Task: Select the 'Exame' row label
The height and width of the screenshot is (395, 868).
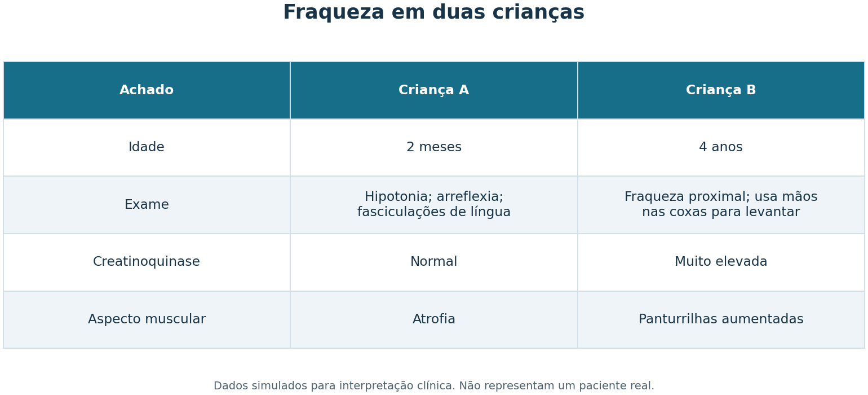Action: [147, 205]
